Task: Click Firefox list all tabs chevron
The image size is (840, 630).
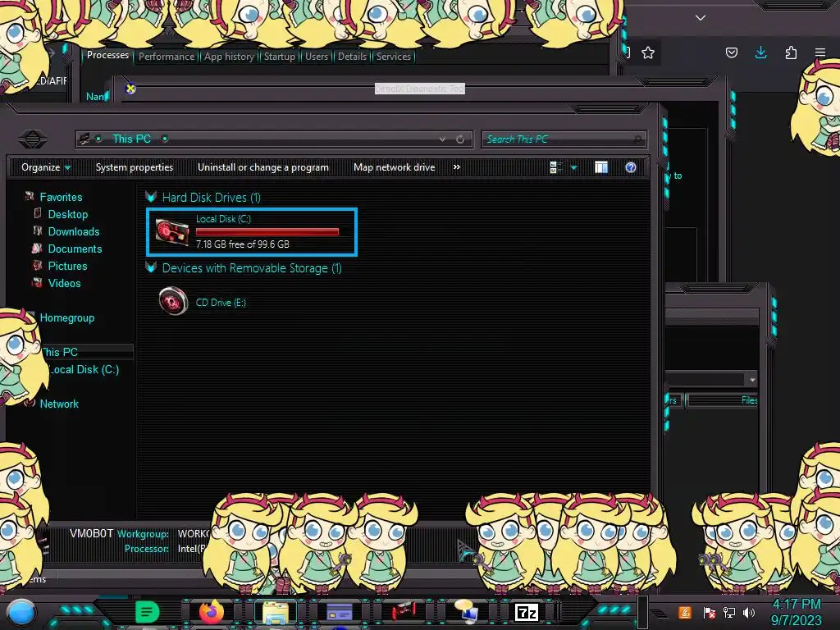Action: click(701, 18)
